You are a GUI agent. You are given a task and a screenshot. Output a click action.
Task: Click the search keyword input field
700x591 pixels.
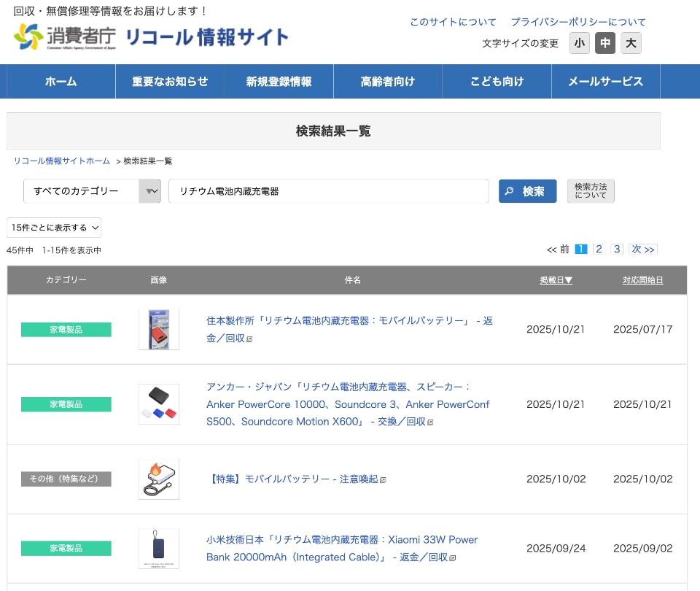point(328,191)
